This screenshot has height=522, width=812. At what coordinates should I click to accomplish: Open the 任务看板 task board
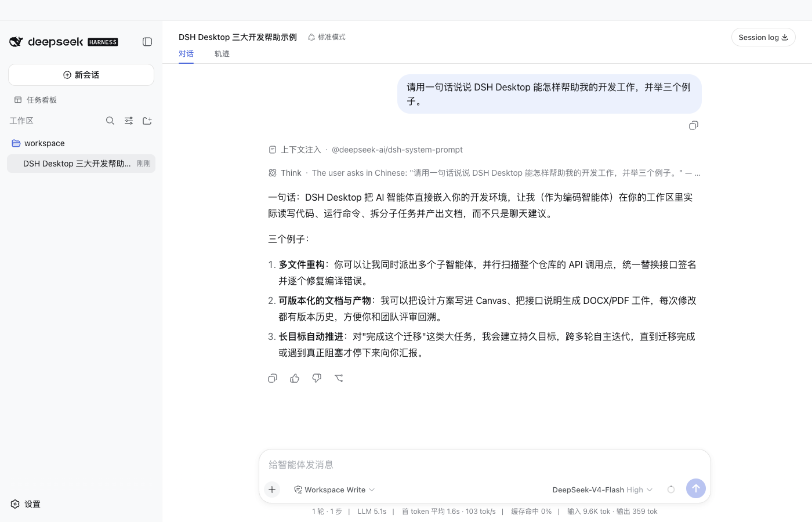click(x=35, y=100)
